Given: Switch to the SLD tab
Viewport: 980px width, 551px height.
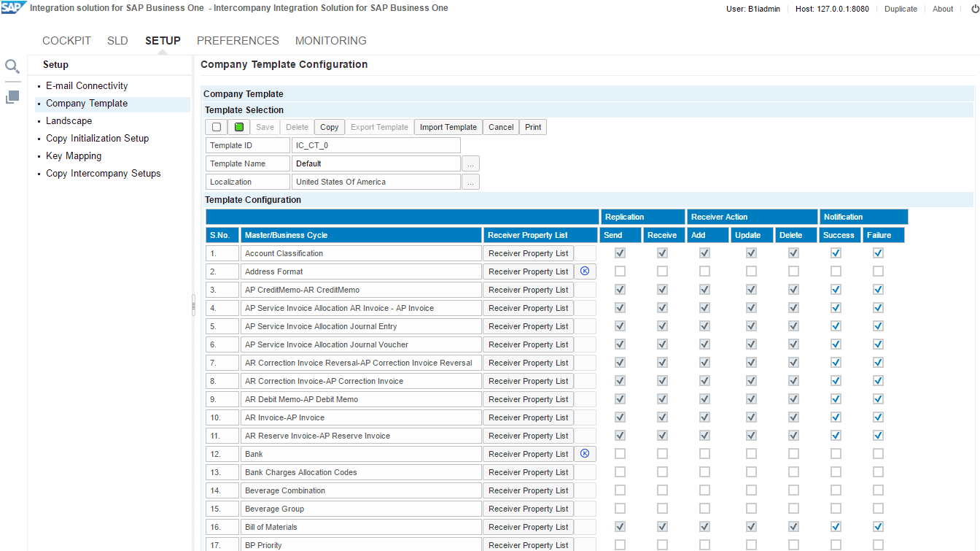Looking at the screenshot, I should 117,41.
